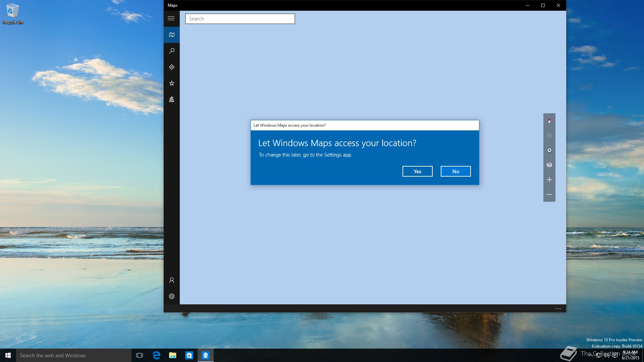The height and width of the screenshot is (362, 644).
Task: Toggle the map tilt control
Action: pyautogui.click(x=549, y=135)
